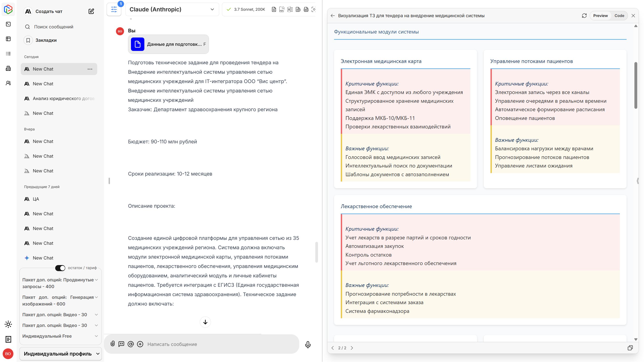This screenshot has width=644, height=362.
Task: Click the Функциональные модули системы heading
Action: coord(376,32)
